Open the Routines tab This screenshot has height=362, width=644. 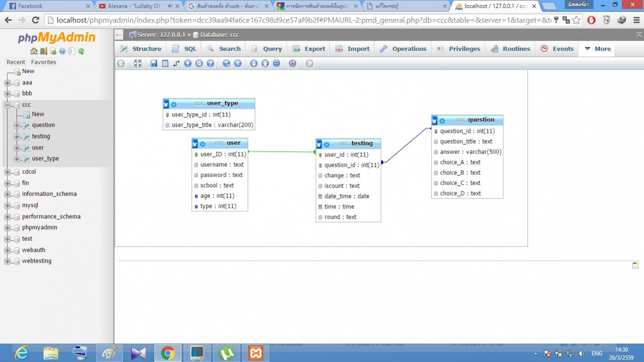[x=511, y=49]
